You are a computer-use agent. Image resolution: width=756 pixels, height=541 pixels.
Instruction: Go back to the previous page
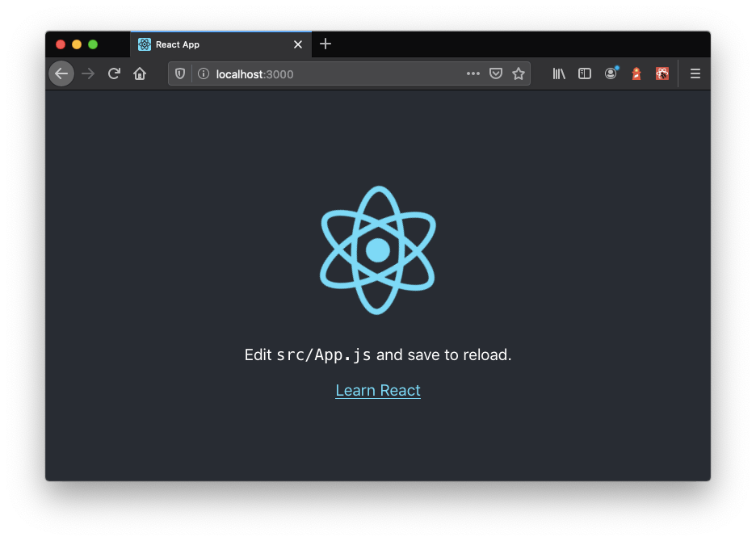(61, 73)
